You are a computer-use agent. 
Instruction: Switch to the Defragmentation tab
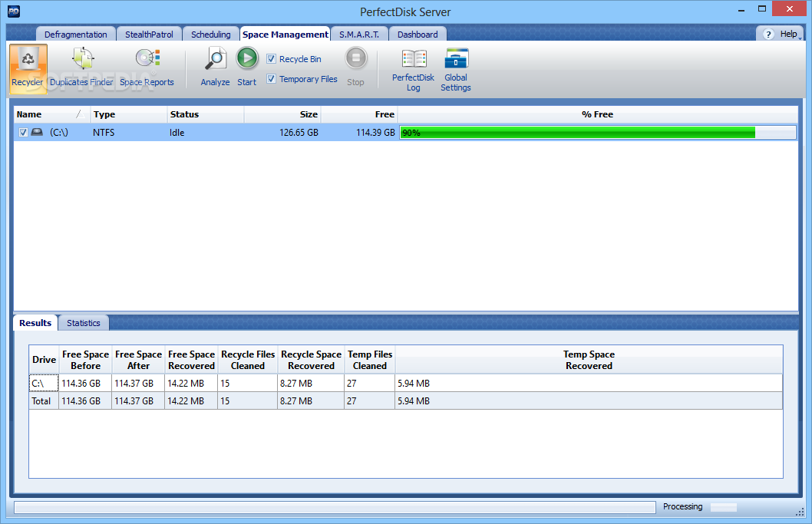pyautogui.click(x=76, y=35)
